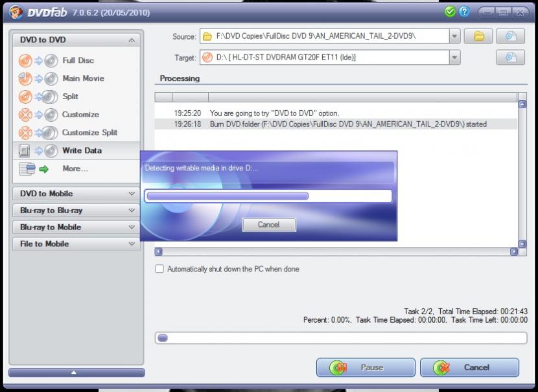Select the Burn DVD folder log entry
Viewport: 538px width, 392px height.
(x=336, y=124)
